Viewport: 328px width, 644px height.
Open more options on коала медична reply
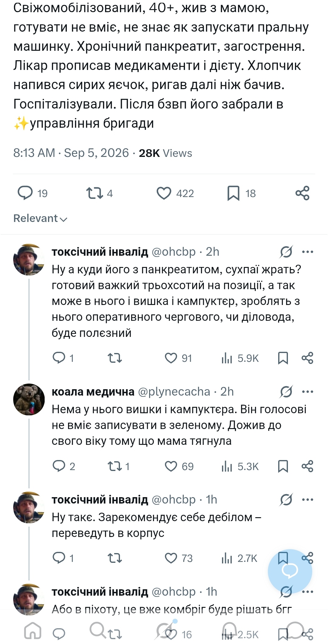point(308,392)
